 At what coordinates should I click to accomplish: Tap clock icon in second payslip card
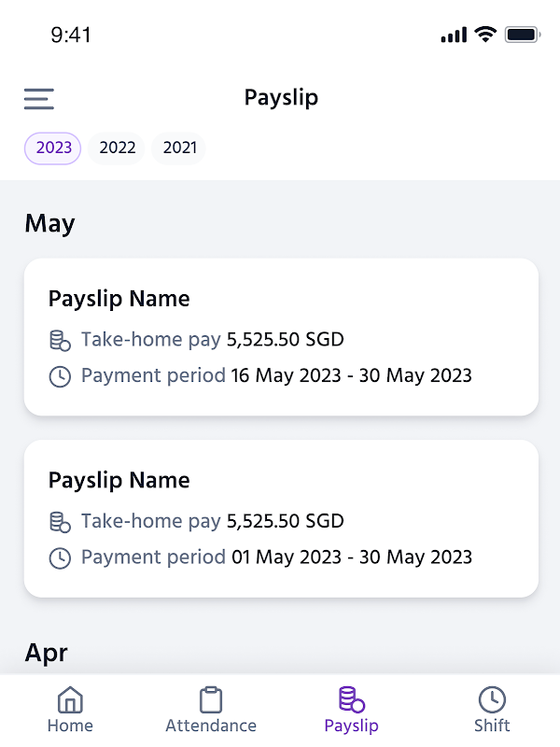(60, 558)
